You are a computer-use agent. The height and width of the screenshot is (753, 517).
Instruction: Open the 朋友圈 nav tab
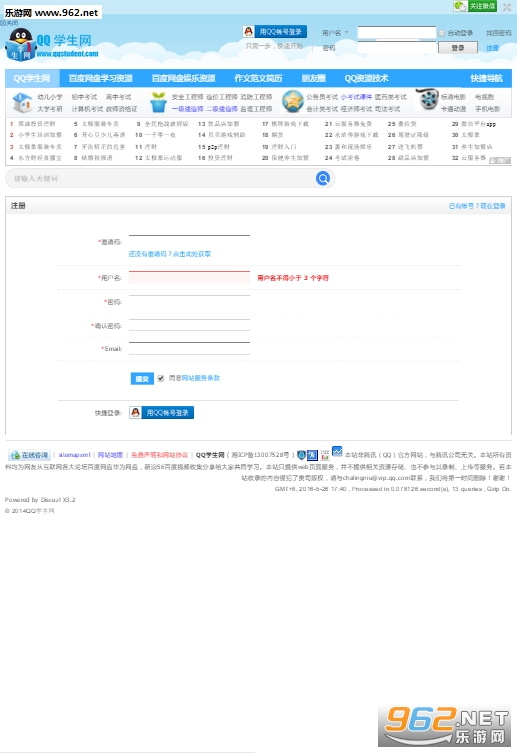point(313,78)
